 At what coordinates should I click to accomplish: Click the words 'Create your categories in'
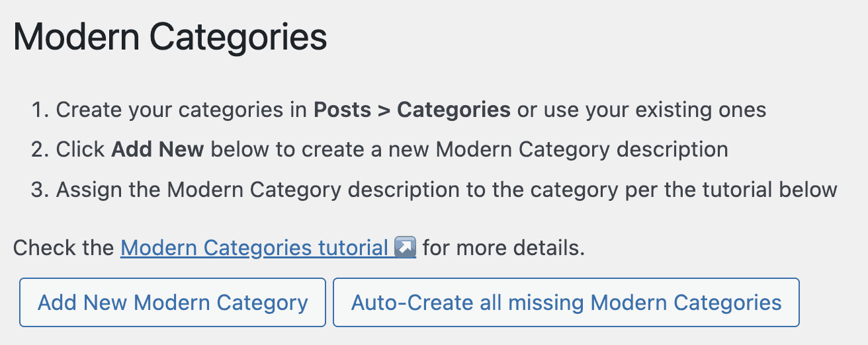182,110
